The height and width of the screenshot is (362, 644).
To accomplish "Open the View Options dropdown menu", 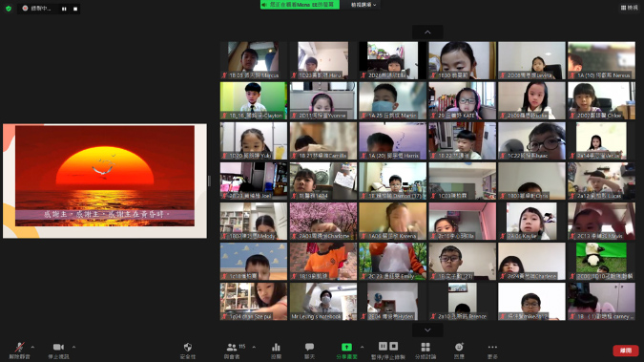I will [364, 5].
